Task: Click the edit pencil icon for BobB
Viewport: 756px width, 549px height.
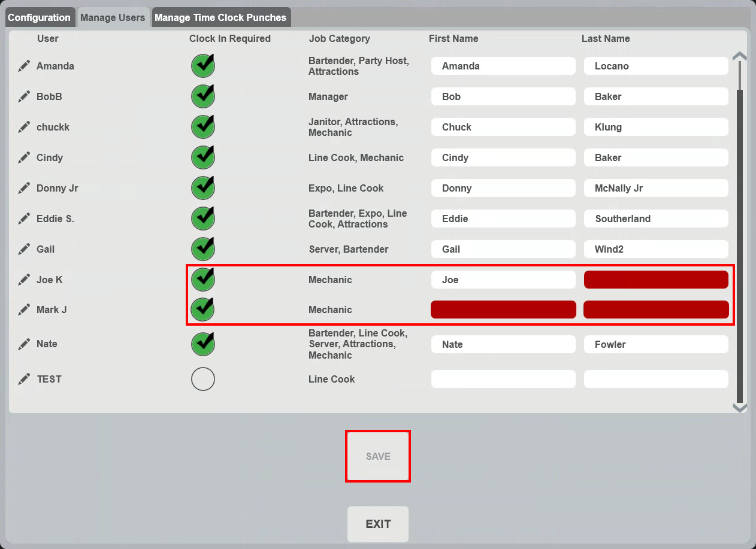Action: point(24,96)
